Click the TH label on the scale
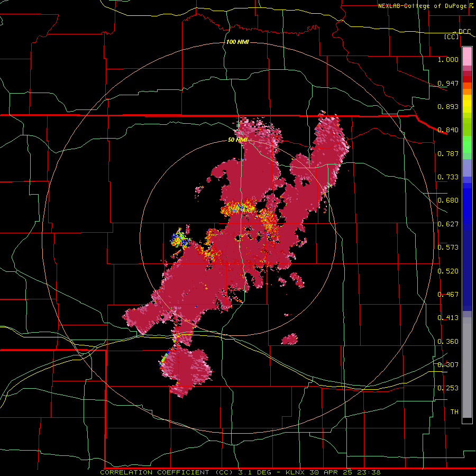This screenshot has height=476, width=476. coord(454,411)
